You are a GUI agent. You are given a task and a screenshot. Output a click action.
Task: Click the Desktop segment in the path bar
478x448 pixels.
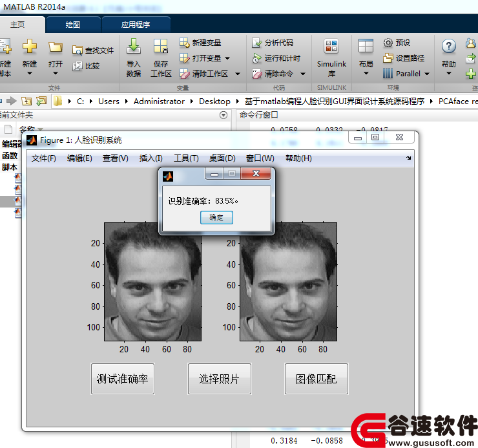214,101
